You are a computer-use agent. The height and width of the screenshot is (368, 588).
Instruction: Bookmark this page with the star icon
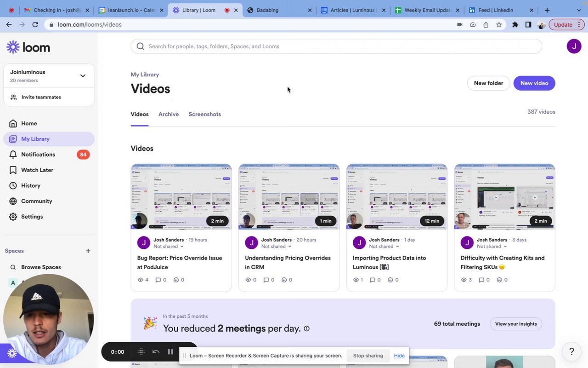coord(499,24)
